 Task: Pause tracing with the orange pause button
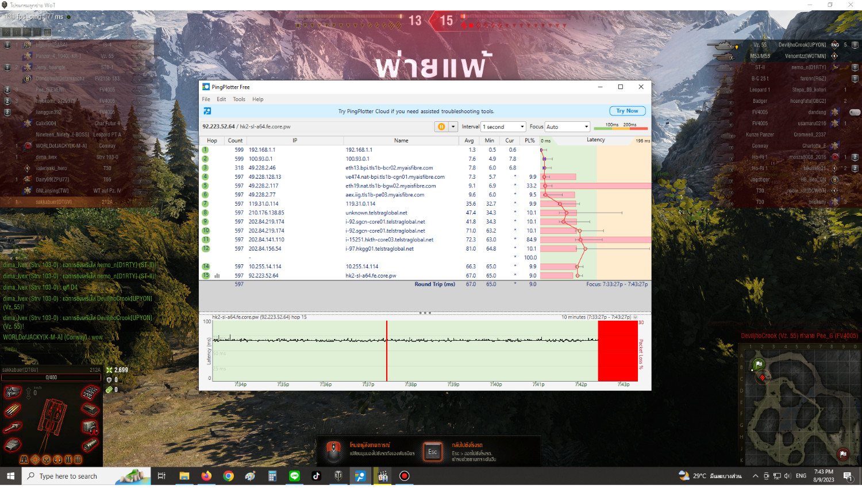[441, 126]
